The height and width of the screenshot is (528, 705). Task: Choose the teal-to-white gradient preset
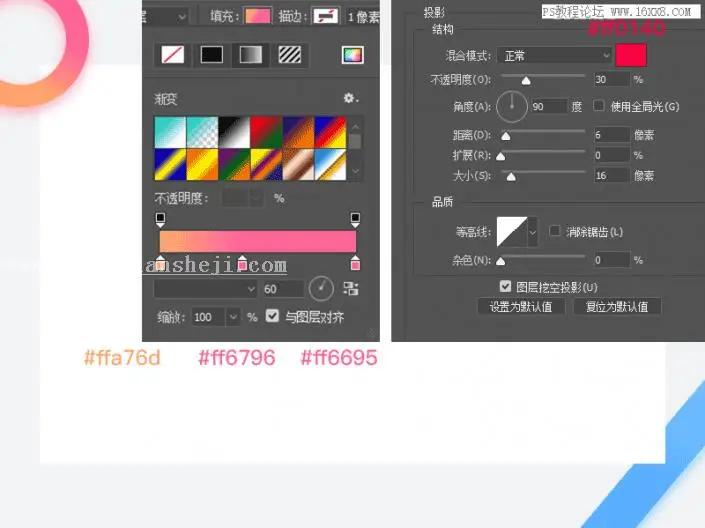(x=170, y=132)
